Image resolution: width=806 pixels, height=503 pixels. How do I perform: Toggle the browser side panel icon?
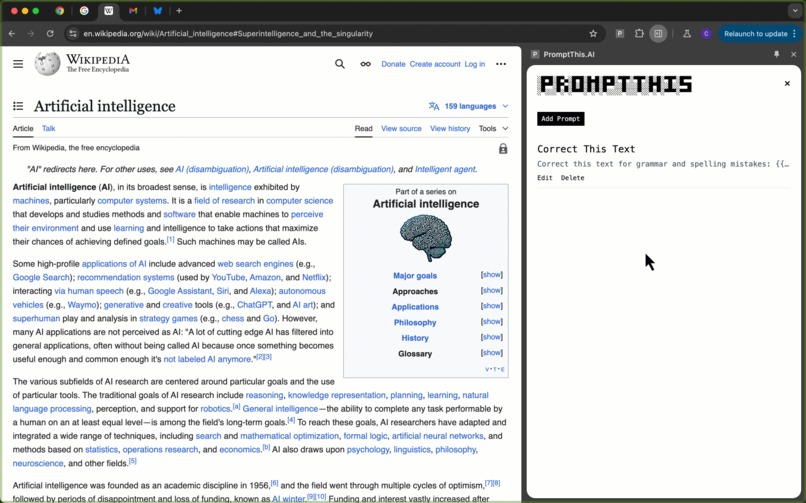(658, 33)
